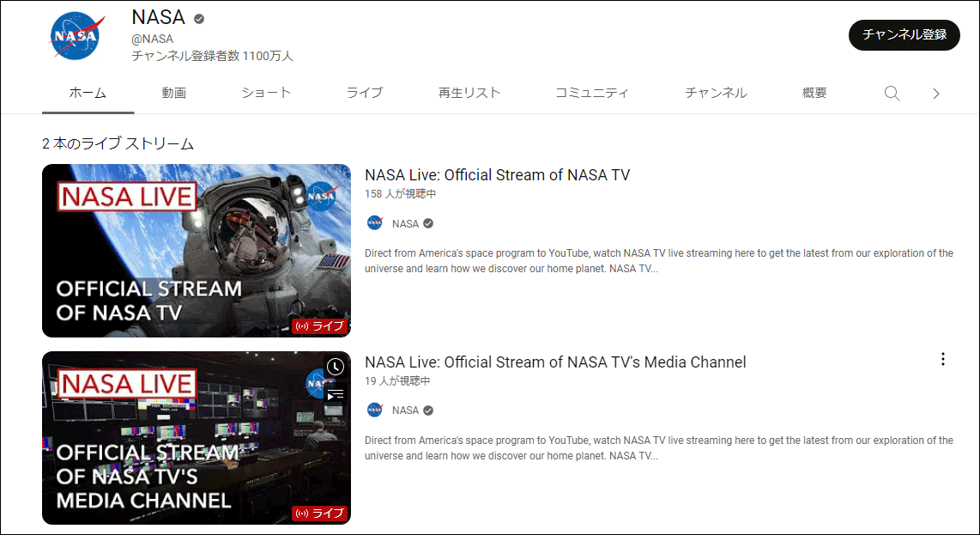
Task: Open the ショート tab
Action: 266,93
